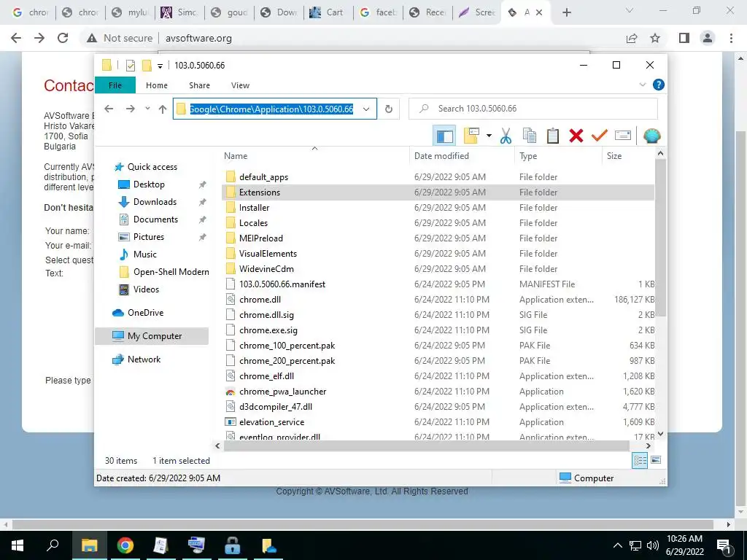
Task: Navigate forward in File Explorer
Action: 130,109
